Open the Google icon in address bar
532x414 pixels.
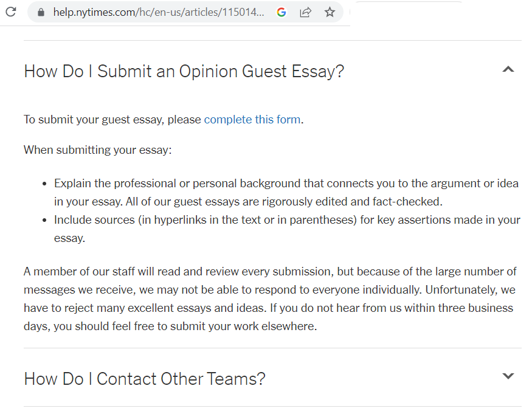click(x=282, y=13)
